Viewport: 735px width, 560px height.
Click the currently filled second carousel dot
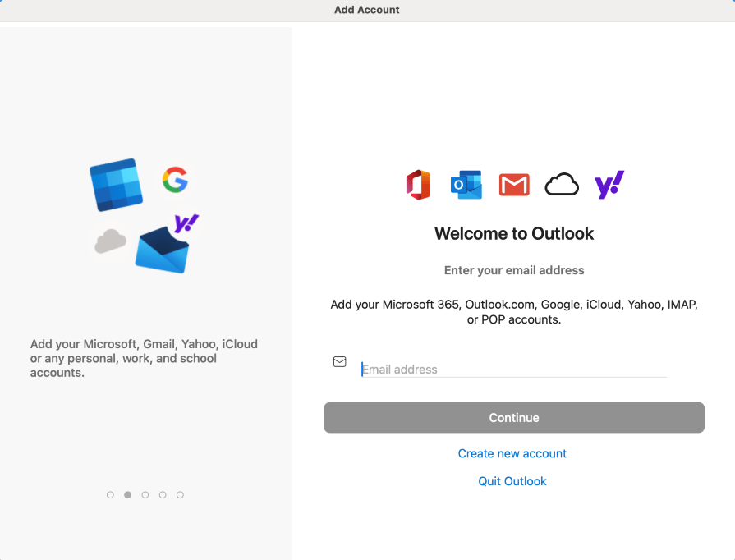(x=127, y=494)
